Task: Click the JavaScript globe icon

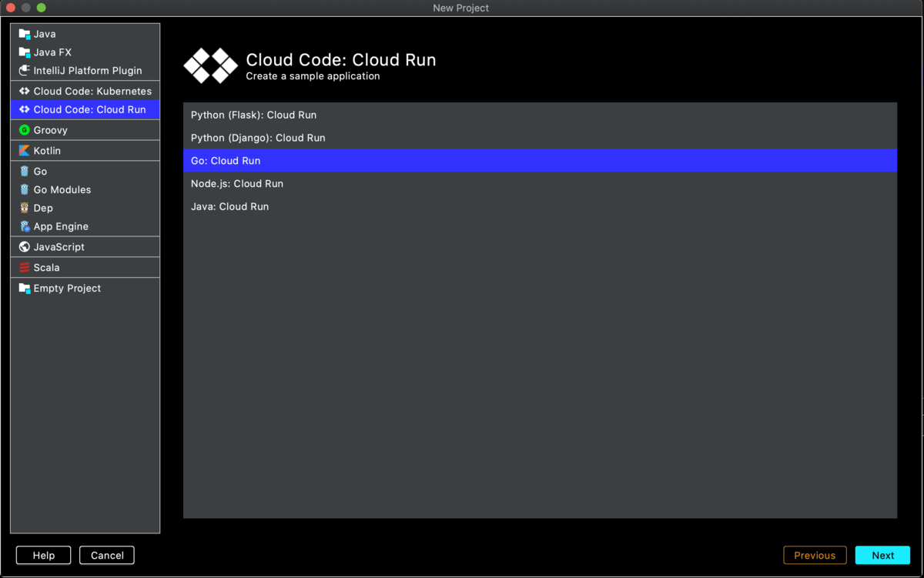Action: point(25,247)
